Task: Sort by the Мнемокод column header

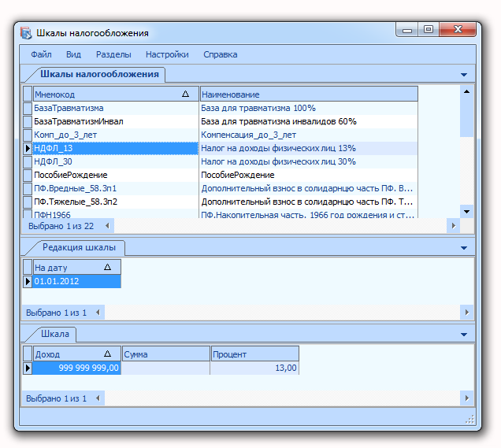Action: (116, 94)
